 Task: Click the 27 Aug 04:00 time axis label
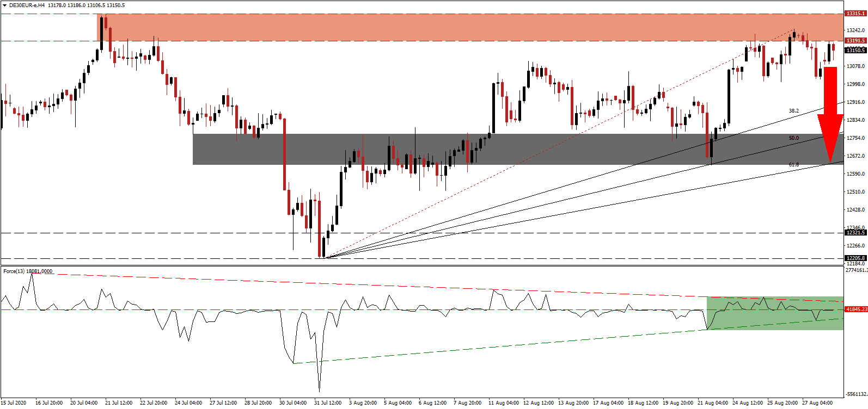coord(817,403)
